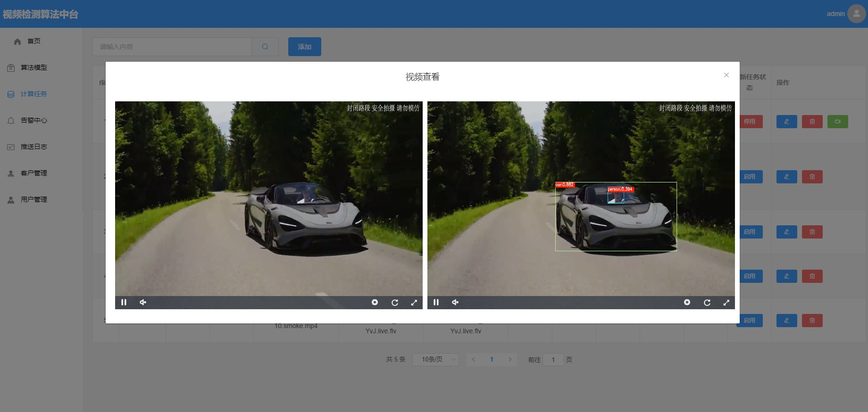Open the 10条/页 page size dropdown

436,360
